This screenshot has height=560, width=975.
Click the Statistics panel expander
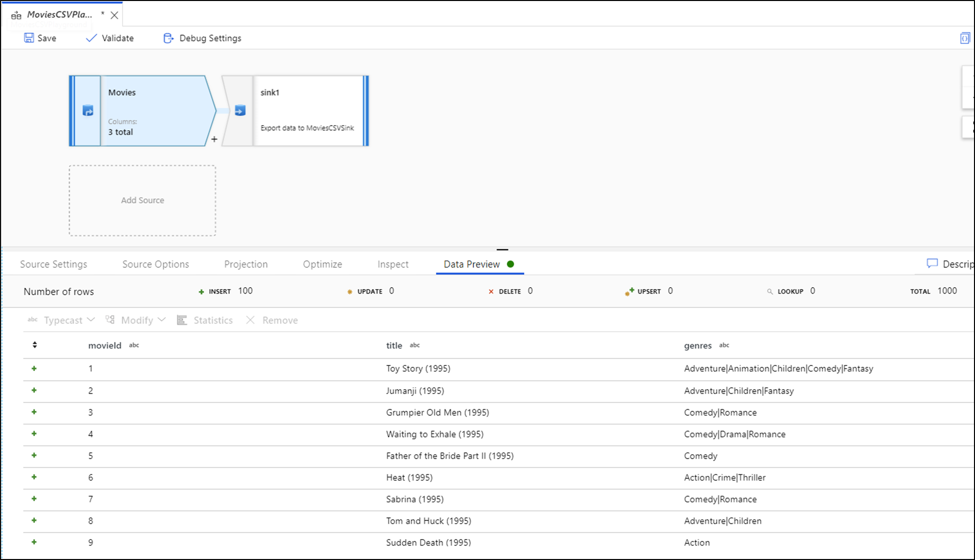click(204, 320)
